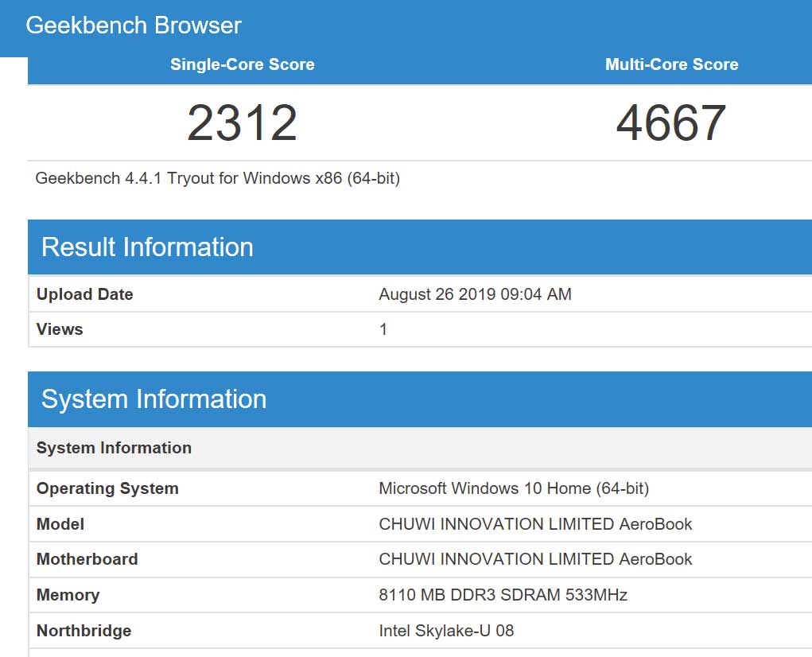Click the Geekbench 4.4.1 Tryout version text
812x657 pixels.
(x=217, y=178)
